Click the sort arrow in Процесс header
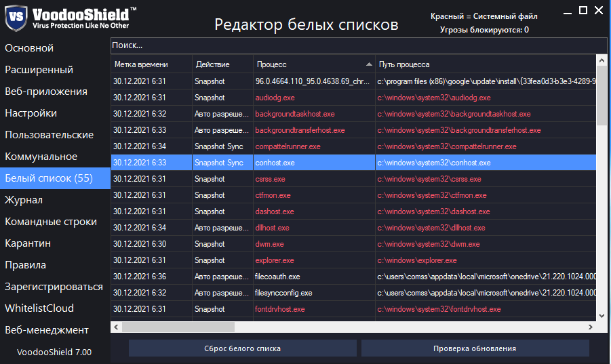The width and height of the screenshot is (611, 364). [x=369, y=64]
